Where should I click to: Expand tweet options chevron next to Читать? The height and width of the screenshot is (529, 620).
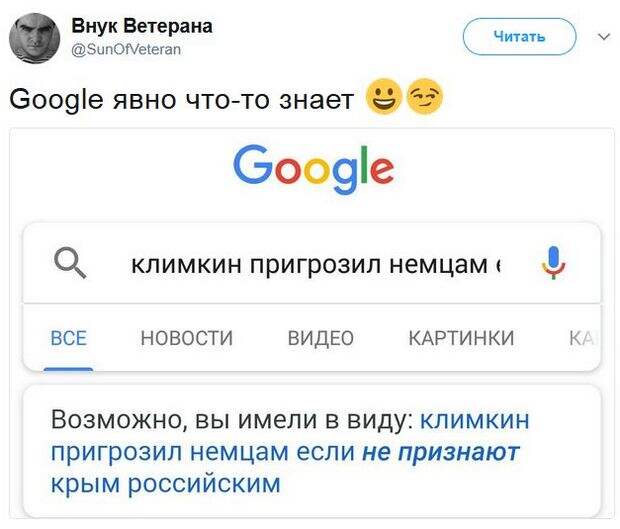[x=604, y=37]
